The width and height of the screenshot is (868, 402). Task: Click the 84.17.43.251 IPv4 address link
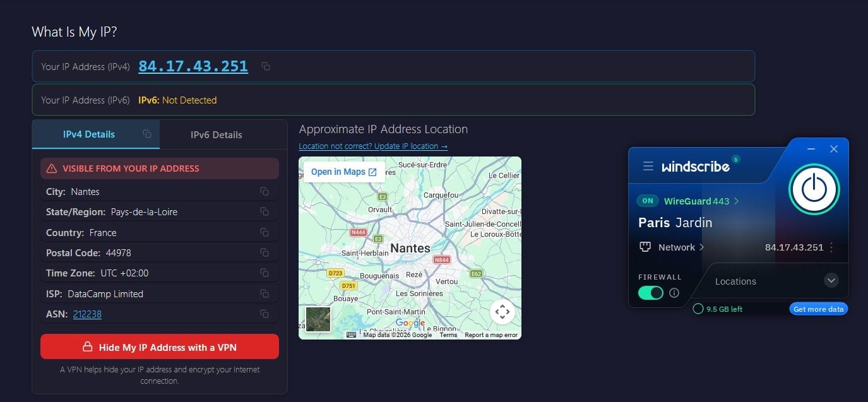click(193, 66)
